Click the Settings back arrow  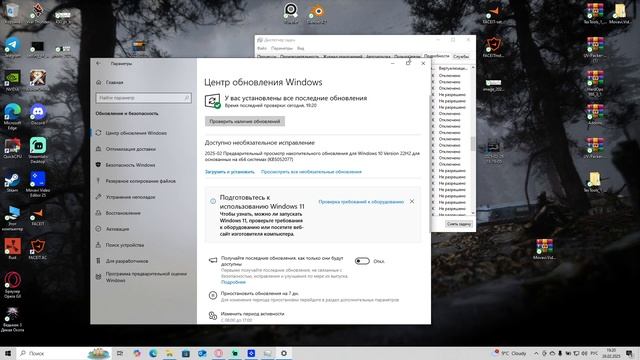click(98, 63)
